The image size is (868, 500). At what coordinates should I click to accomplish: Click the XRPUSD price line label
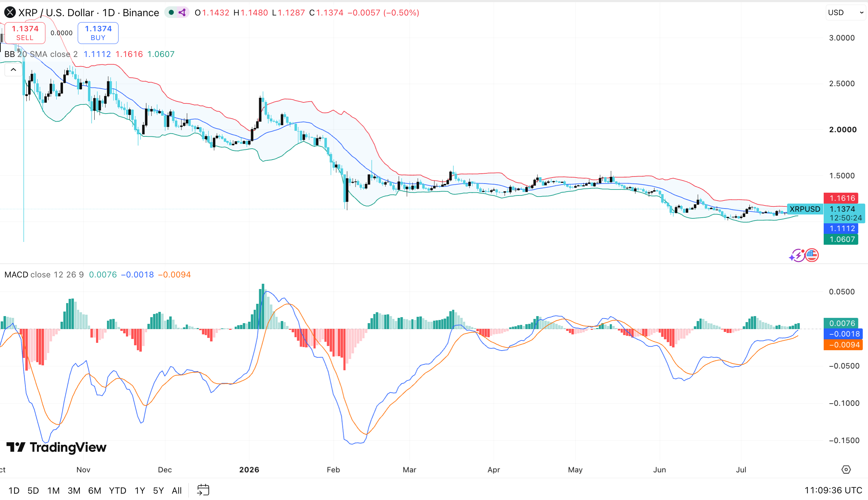(805, 209)
